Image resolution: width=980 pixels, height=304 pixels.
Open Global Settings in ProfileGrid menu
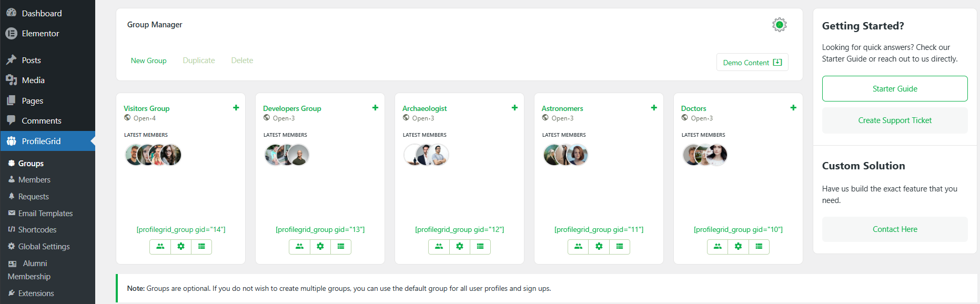tap(44, 247)
